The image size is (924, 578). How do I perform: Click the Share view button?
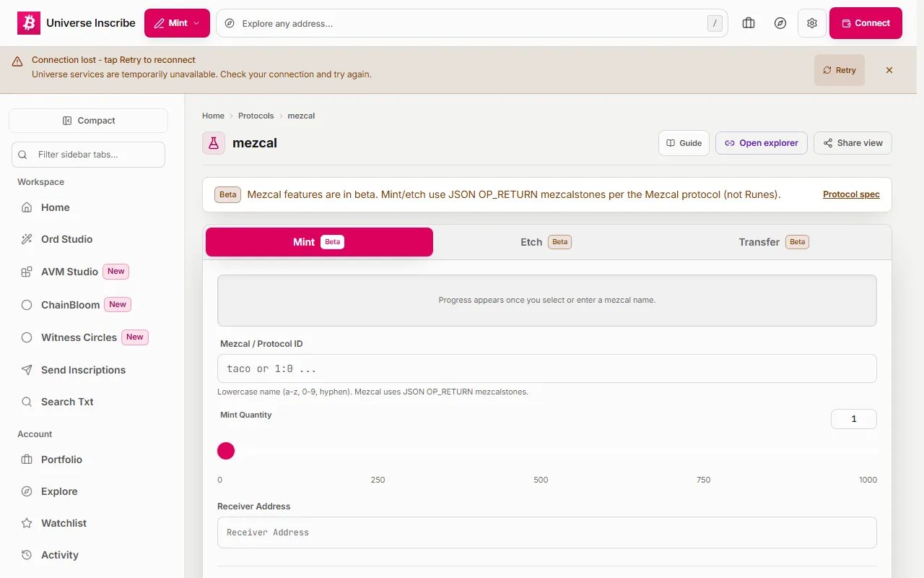(853, 143)
